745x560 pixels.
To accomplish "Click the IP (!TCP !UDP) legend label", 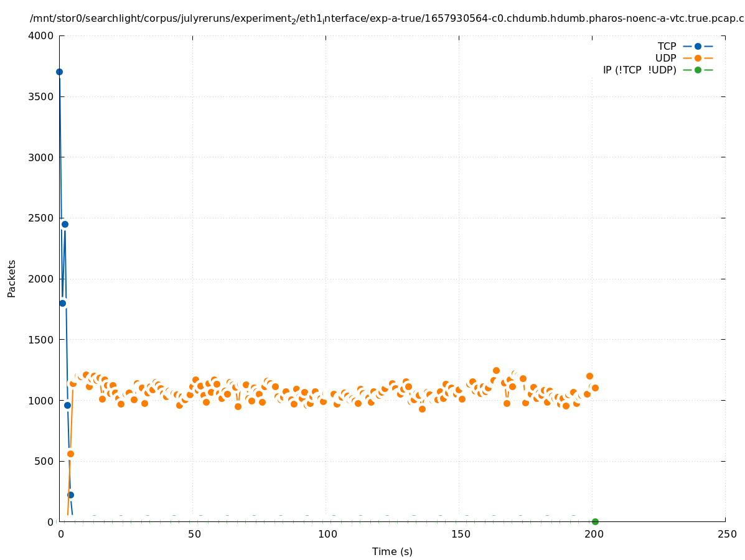I will click(639, 70).
